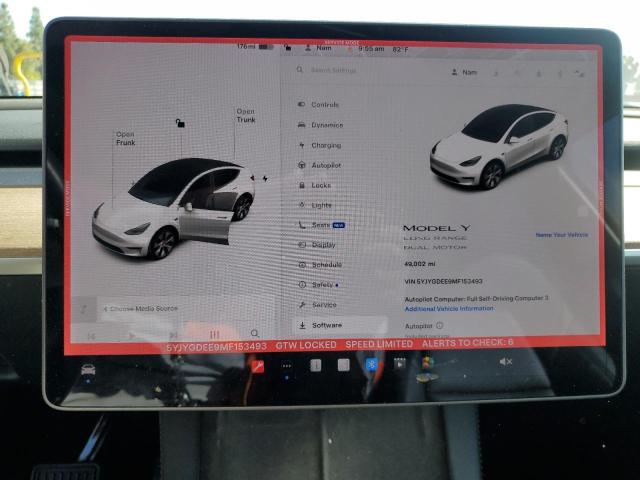The image size is (640, 480).
Task: Open the Lights settings menu
Action: point(315,205)
